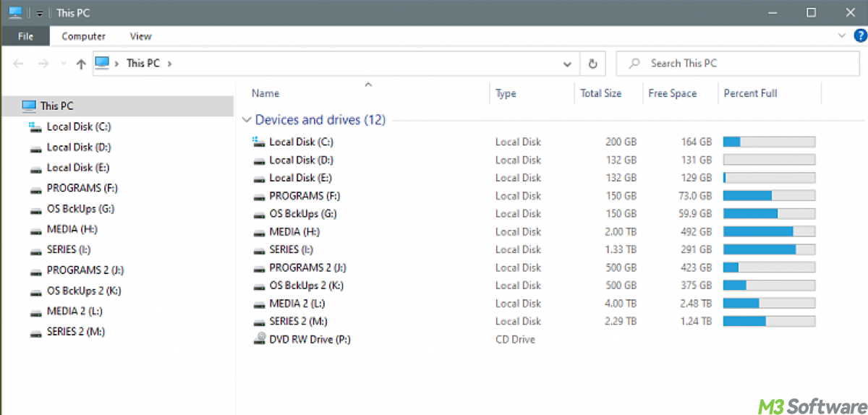Image resolution: width=868 pixels, height=415 pixels.
Task: Click the Back navigation arrow
Action: [x=18, y=64]
